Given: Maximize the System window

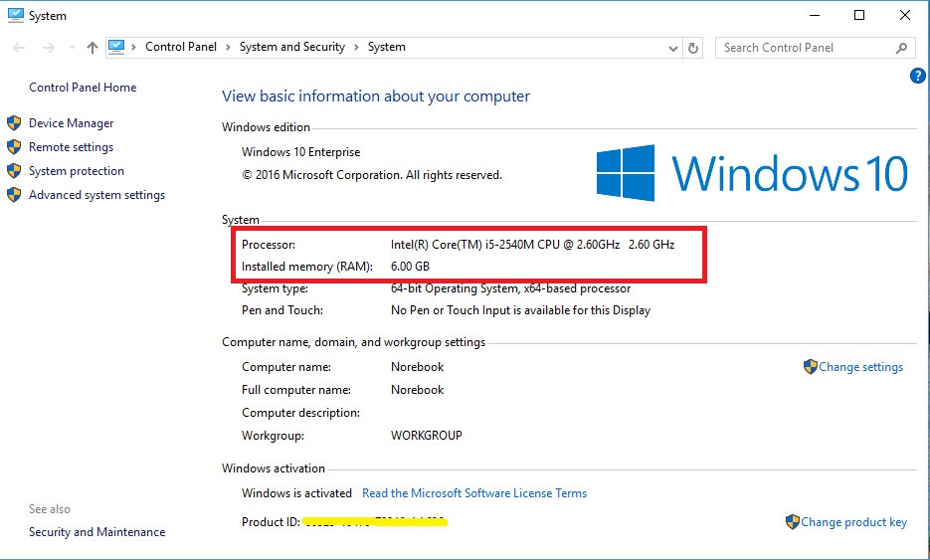Looking at the screenshot, I should pos(858,16).
